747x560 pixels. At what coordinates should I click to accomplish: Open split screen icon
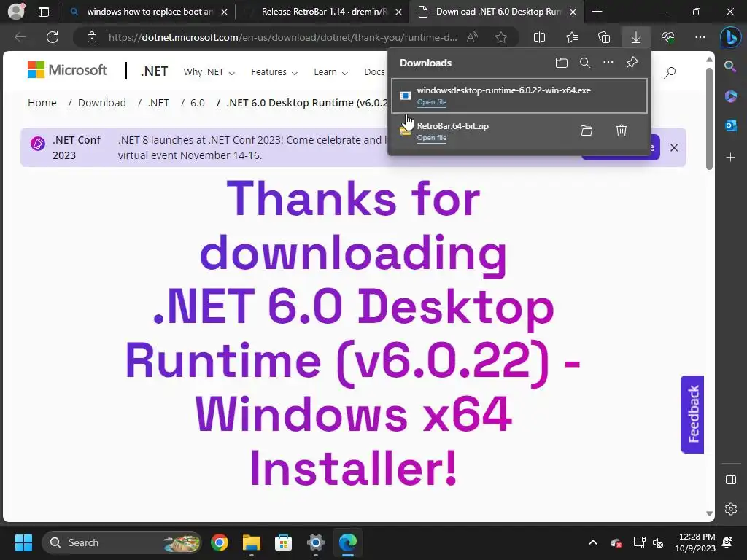click(x=539, y=37)
